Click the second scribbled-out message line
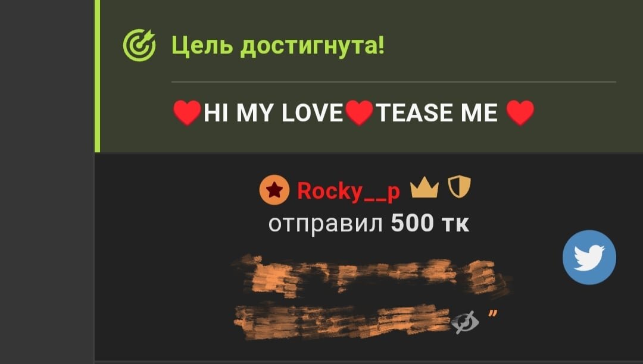 pos(344,322)
